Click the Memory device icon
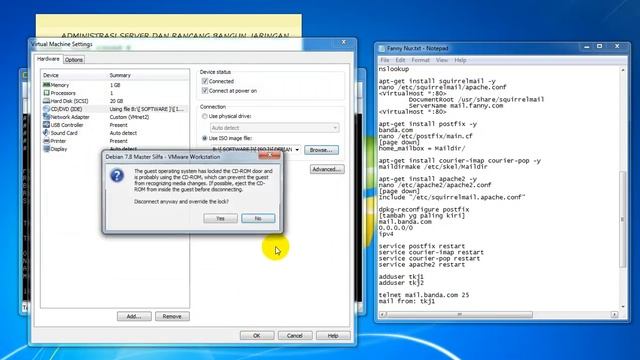Screen dimensions: 640x360 [x=47, y=85]
